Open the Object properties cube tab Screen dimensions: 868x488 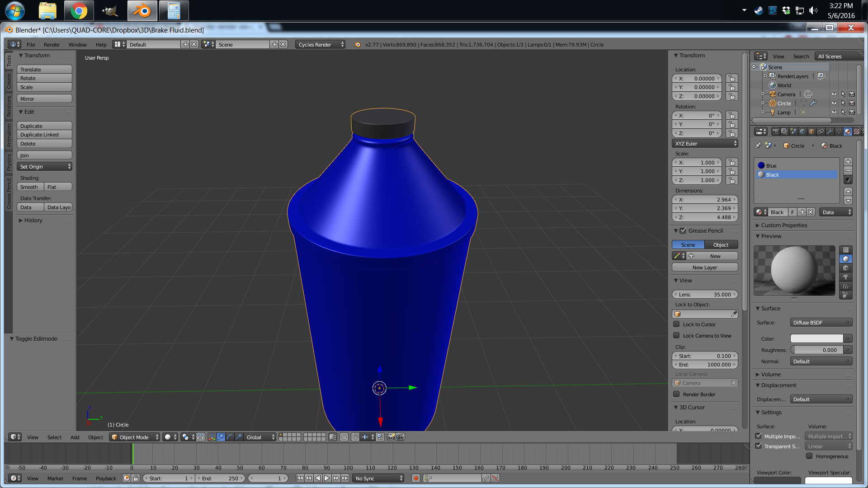(811, 131)
